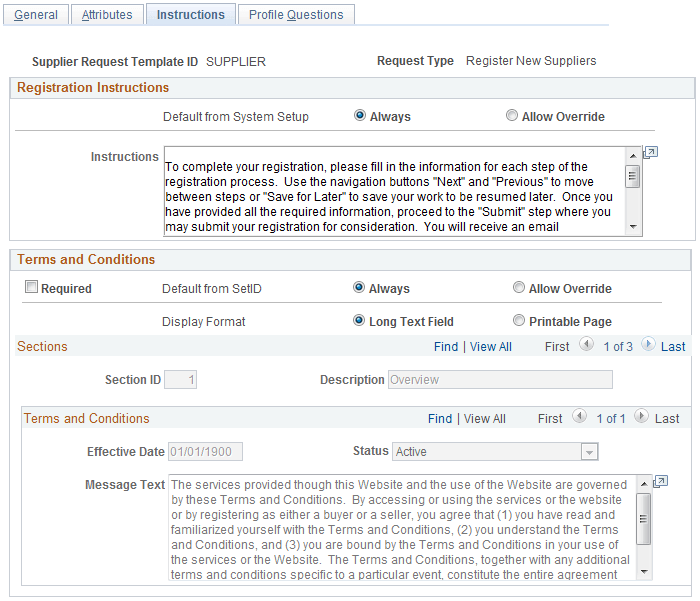The image size is (700, 601).
Task: Click the Section ID field
Action: 180,380
